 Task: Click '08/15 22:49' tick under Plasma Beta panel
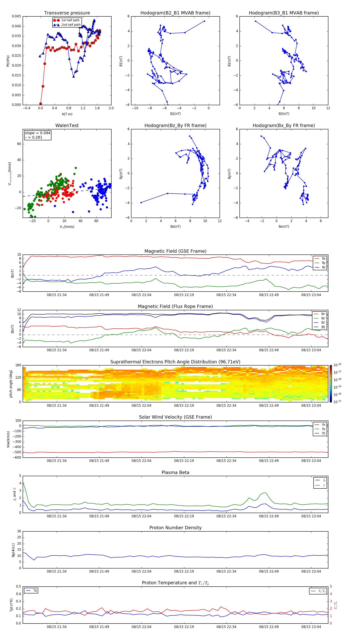[x=269, y=516]
